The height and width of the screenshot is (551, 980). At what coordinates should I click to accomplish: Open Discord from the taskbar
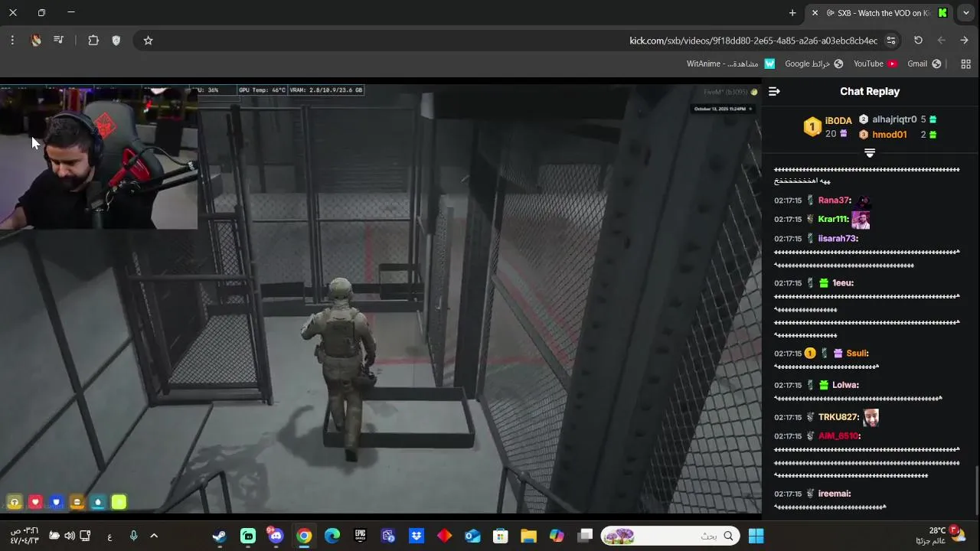tap(276, 536)
